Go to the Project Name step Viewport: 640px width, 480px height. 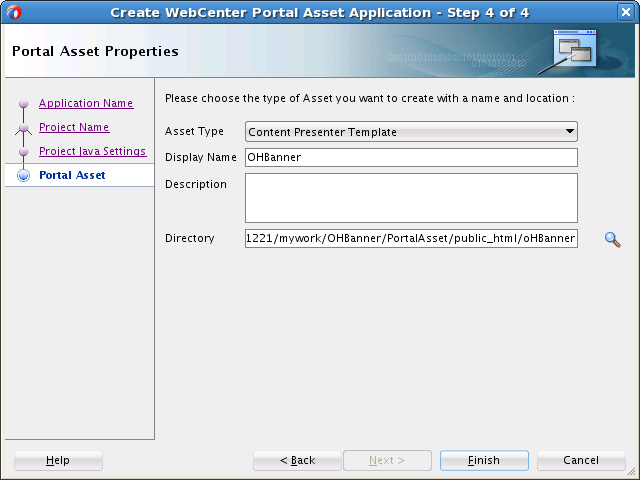[x=74, y=127]
